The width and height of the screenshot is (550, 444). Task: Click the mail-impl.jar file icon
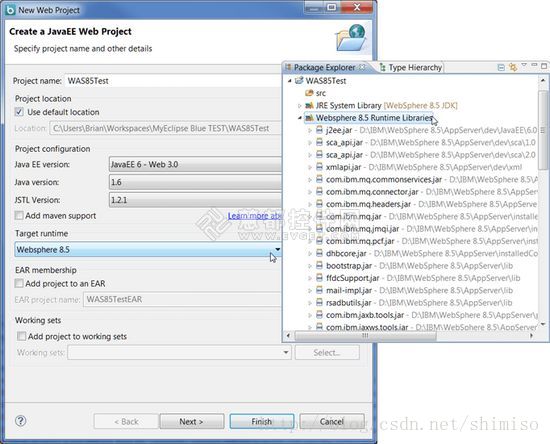click(x=319, y=290)
